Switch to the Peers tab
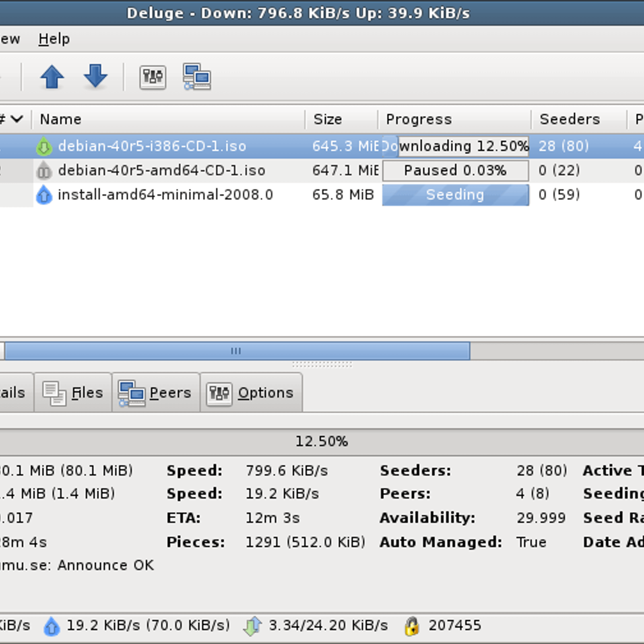Image resolution: width=644 pixels, height=644 pixels. pyautogui.click(x=156, y=393)
